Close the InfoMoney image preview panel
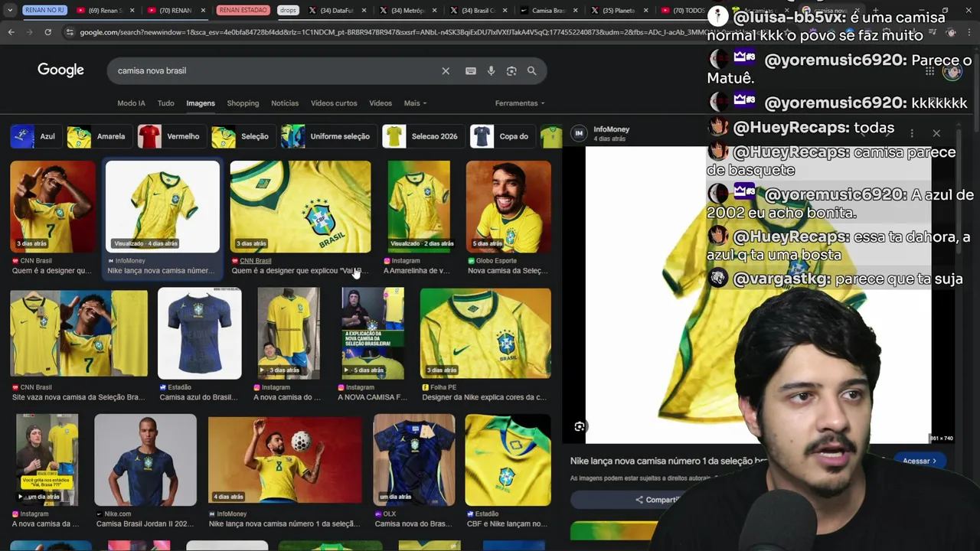This screenshot has height=551, width=980. pos(936,133)
